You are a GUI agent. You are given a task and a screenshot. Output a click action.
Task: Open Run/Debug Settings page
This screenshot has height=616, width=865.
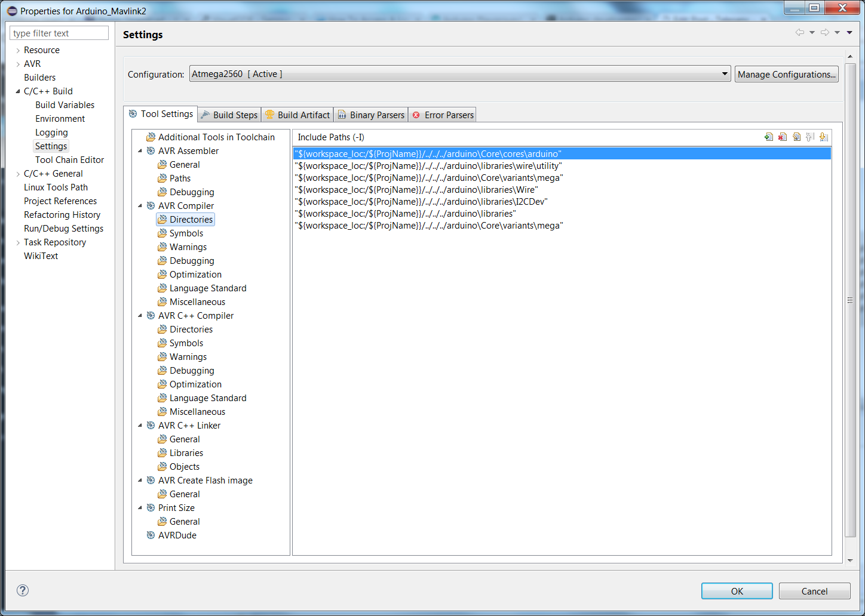(63, 229)
